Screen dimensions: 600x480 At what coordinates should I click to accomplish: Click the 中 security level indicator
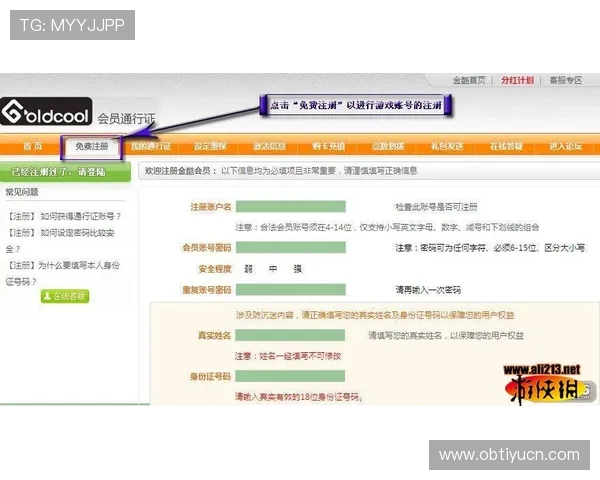[x=273, y=269]
